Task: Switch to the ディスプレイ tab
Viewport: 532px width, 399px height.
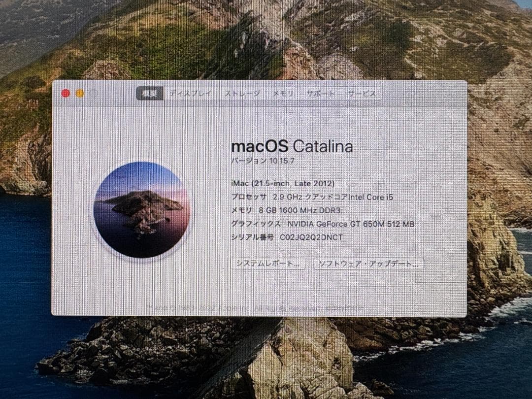Action: pos(191,93)
